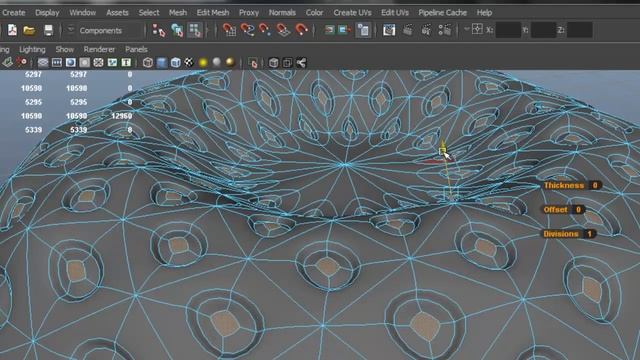
Task: Open the Edit Mesh menu
Action: (213, 13)
